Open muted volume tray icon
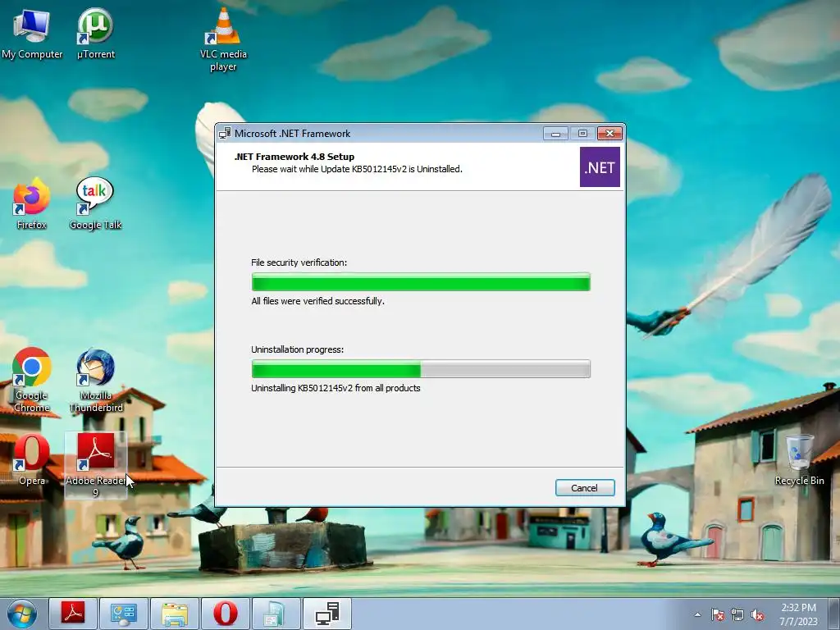The height and width of the screenshot is (630, 840). pos(757,615)
